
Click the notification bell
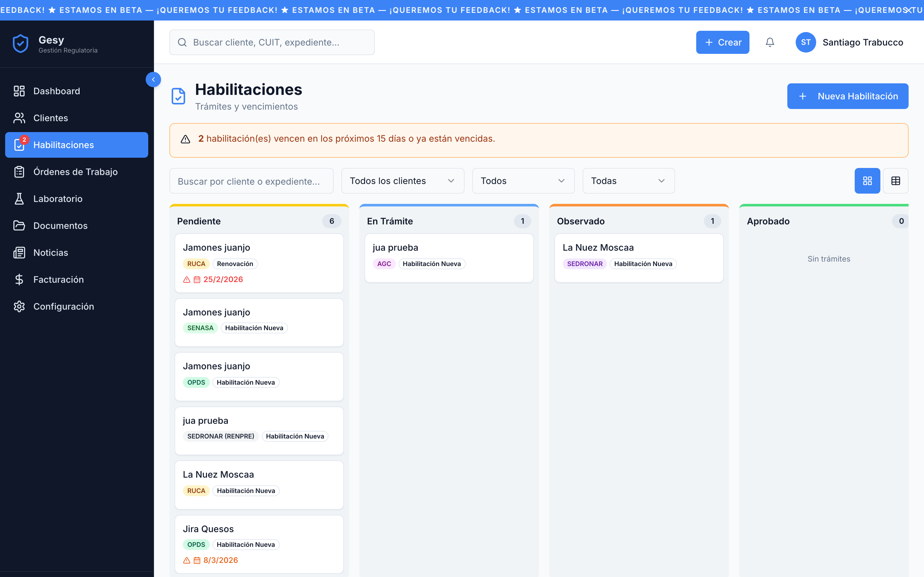(770, 42)
